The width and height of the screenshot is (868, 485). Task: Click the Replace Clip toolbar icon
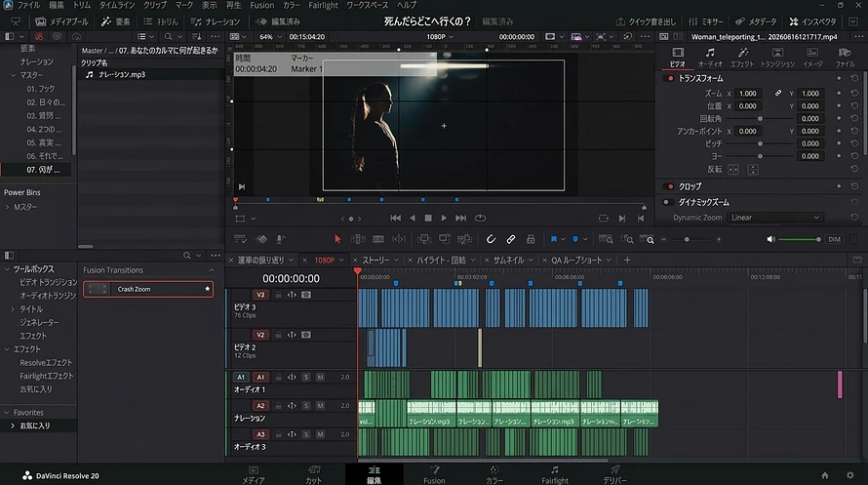[464, 239]
